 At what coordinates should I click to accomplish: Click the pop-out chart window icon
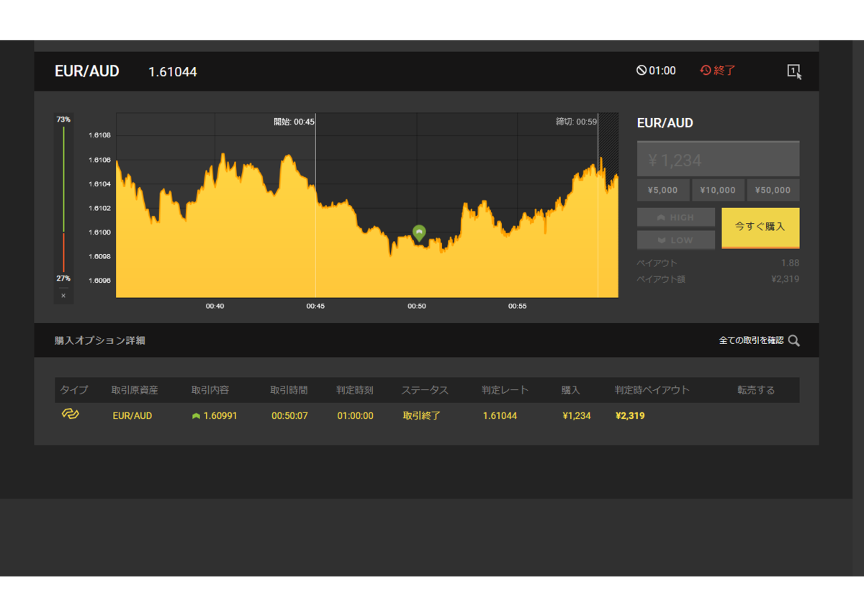[x=794, y=71]
